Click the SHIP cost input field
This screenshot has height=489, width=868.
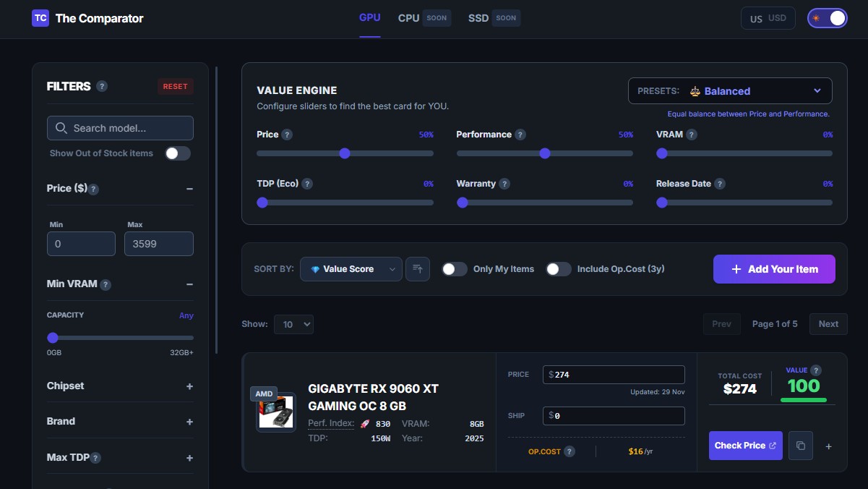click(x=614, y=416)
